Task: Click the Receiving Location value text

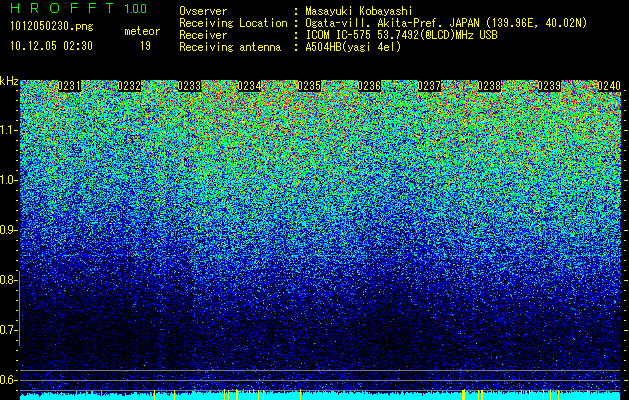Action: (x=446, y=23)
